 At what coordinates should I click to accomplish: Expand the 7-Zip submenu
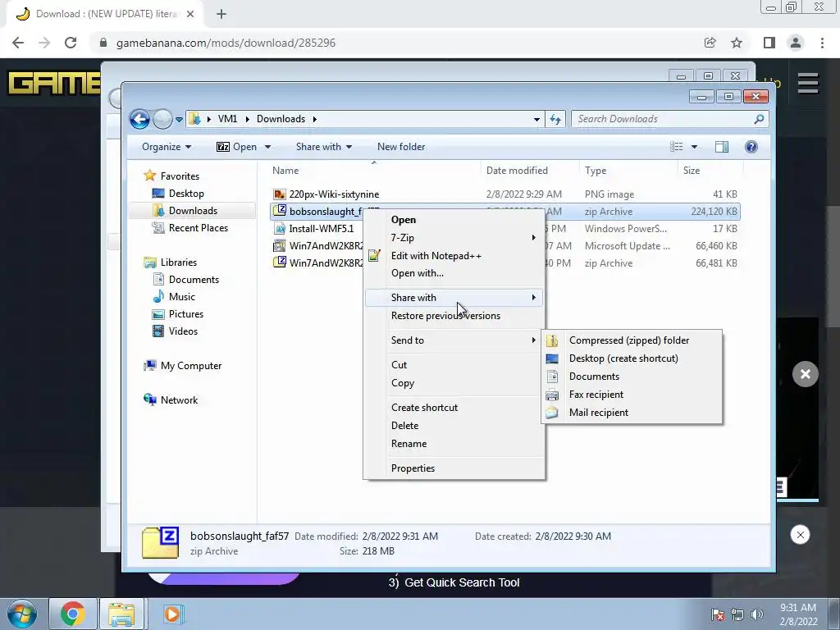click(x=454, y=238)
